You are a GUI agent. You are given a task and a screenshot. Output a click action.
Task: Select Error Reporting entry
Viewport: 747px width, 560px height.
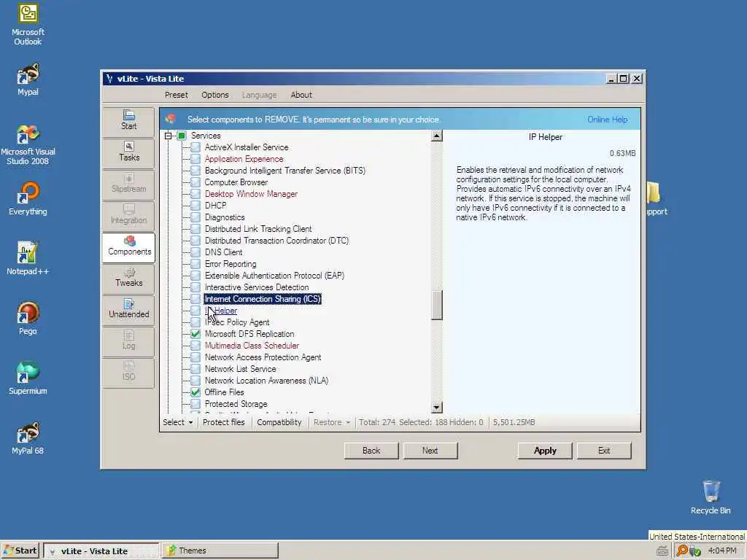coord(231,264)
